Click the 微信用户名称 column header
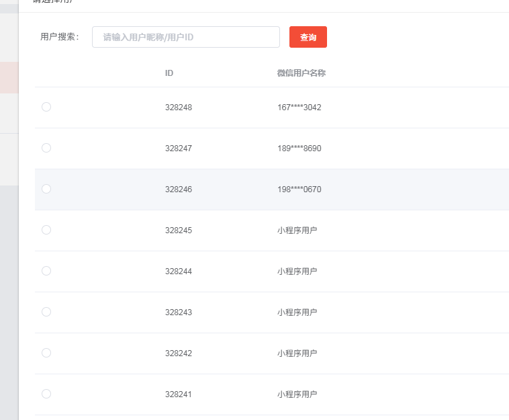The image size is (509, 420). point(301,73)
